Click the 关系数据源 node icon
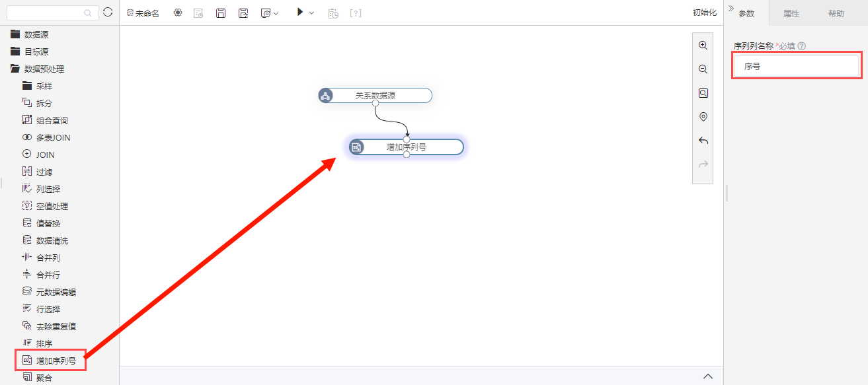 pyautogui.click(x=325, y=96)
